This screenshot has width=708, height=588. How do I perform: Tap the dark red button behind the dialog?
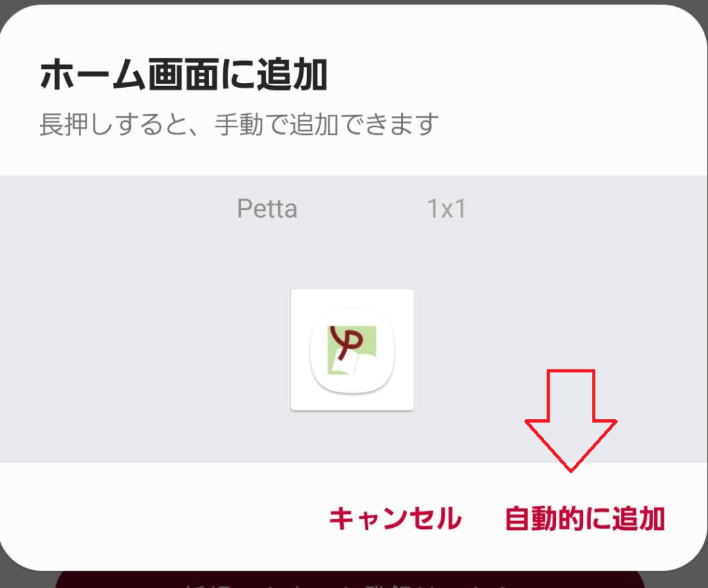click(350, 579)
